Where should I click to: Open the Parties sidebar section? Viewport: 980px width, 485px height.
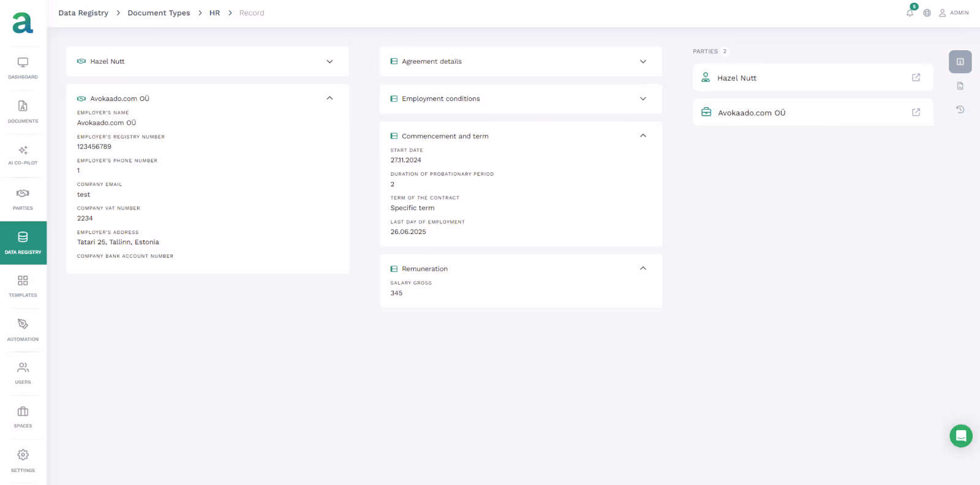tap(23, 199)
